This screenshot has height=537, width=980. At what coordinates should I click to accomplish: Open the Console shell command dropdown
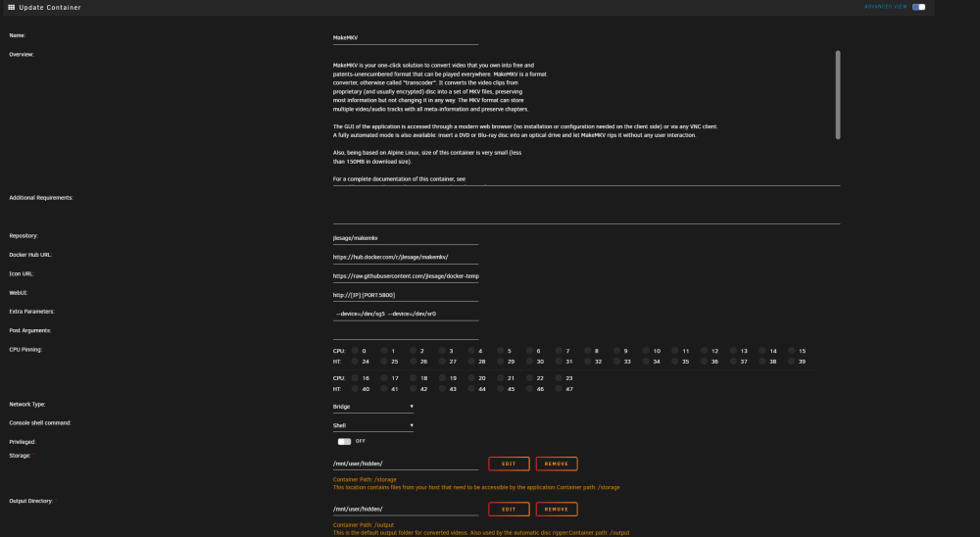point(373,425)
